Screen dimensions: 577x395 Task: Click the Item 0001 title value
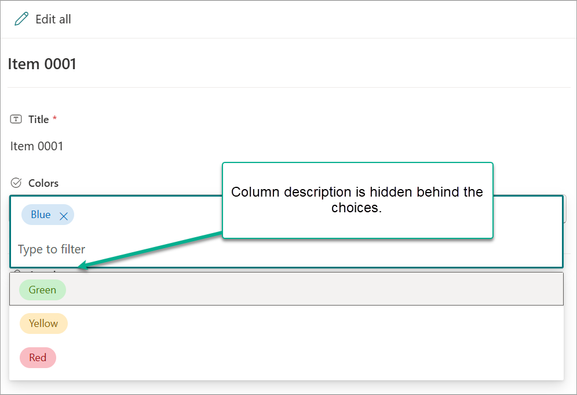tap(36, 146)
